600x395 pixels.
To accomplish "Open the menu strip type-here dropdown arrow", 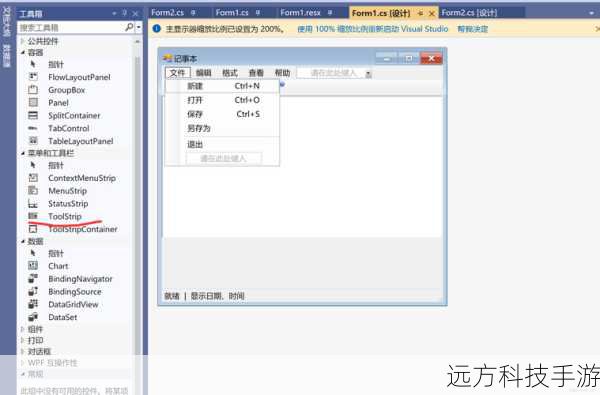I will pos(368,73).
